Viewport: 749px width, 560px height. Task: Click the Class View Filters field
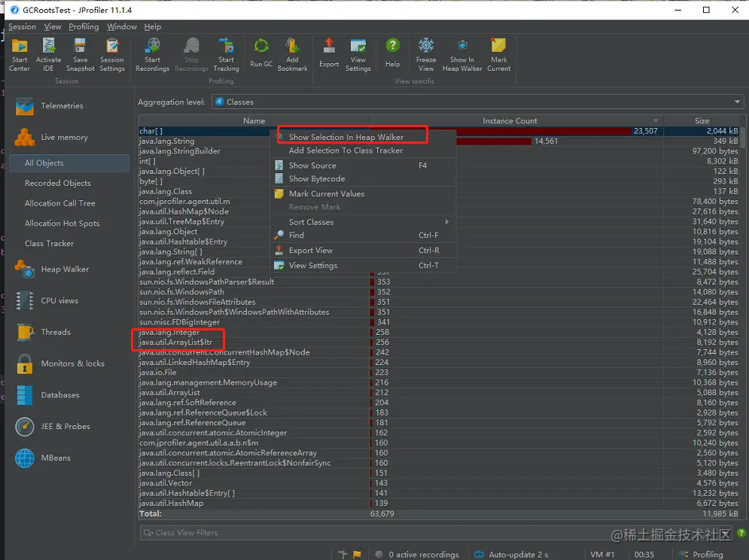[436, 533]
